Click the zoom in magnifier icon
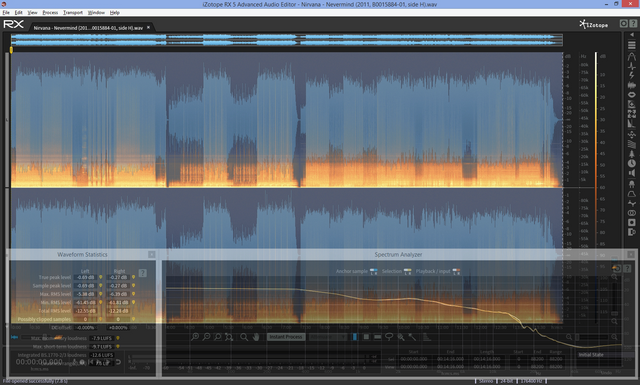This screenshot has width=640, height=385. point(195,337)
